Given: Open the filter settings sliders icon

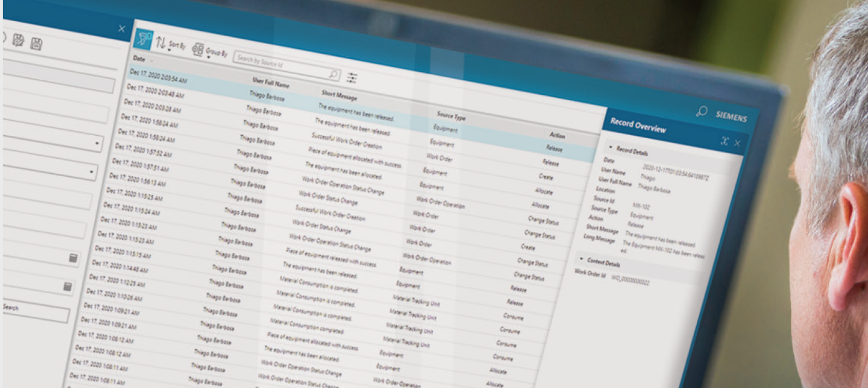Looking at the screenshot, I should coord(352,77).
